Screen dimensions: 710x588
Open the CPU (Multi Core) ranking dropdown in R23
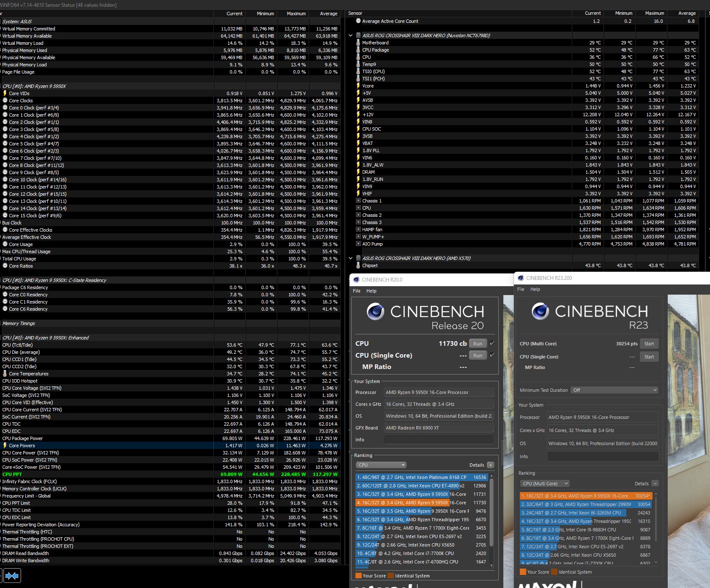coord(545,484)
